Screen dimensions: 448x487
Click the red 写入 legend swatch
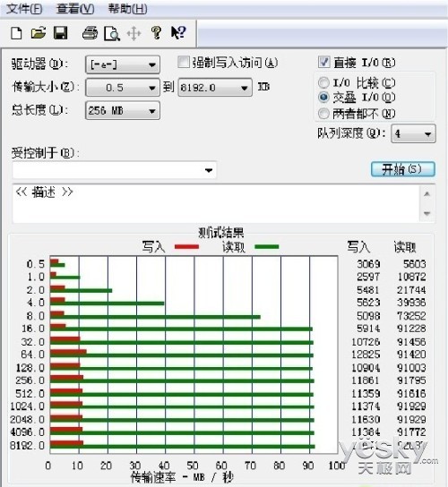186,247
